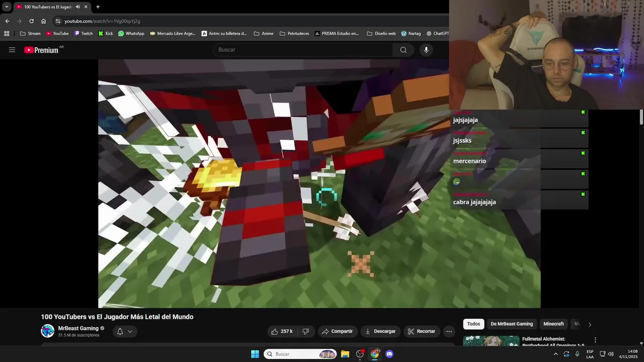
Task: Like the video with thumbs up
Action: pos(282,331)
